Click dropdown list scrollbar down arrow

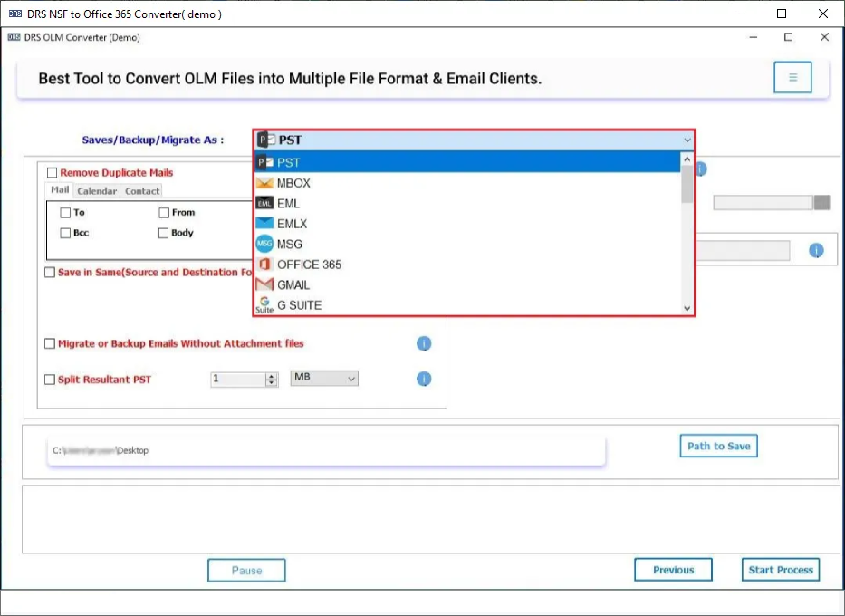(x=687, y=308)
